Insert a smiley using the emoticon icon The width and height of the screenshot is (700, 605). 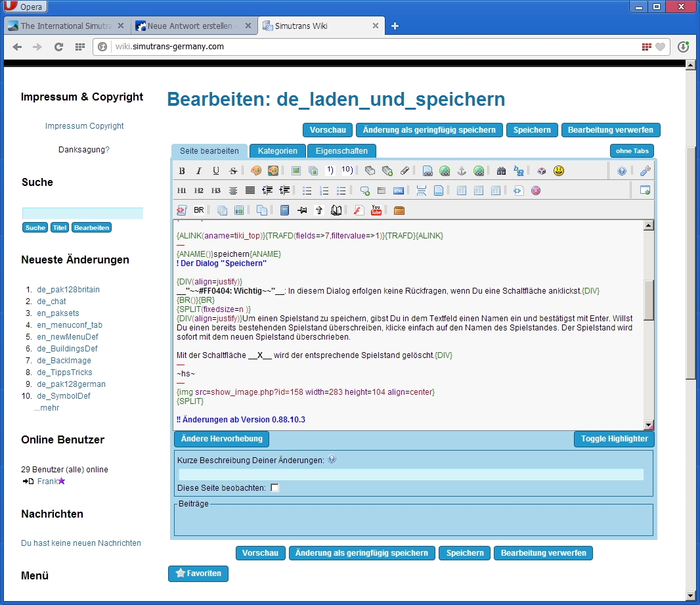(x=558, y=171)
